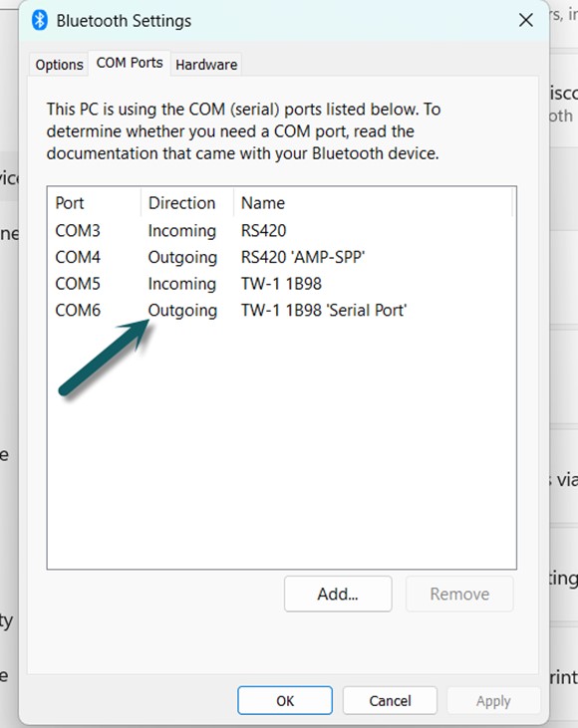Click the Remove button
The height and width of the screenshot is (728, 578).
point(459,594)
